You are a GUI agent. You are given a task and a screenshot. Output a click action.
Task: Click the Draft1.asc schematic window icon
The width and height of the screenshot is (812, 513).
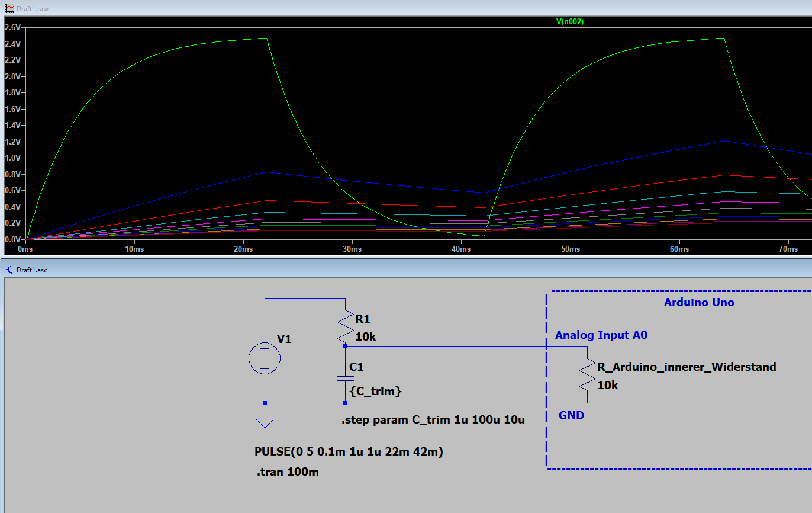[9, 270]
